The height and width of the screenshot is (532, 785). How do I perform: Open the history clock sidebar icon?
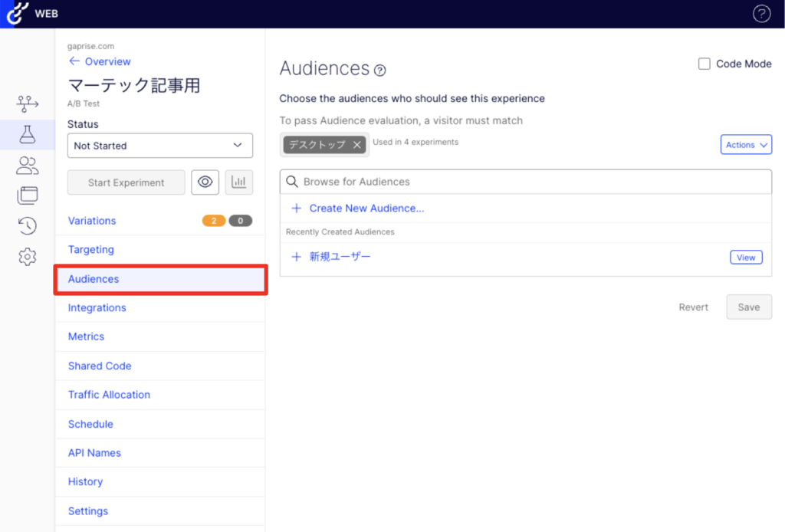point(28,225)
